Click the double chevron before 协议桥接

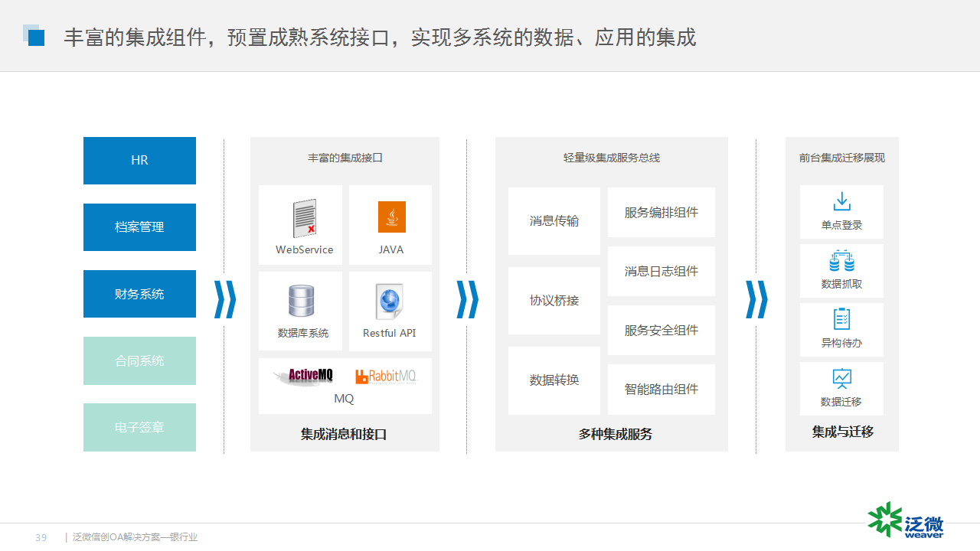(467, 299)
